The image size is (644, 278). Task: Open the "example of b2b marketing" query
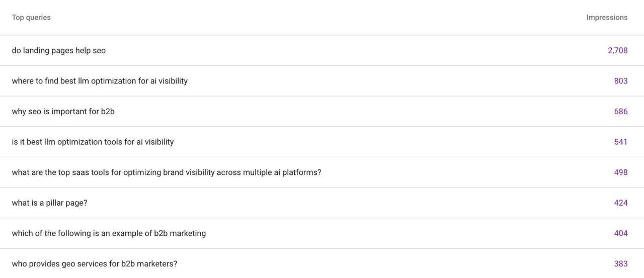pos(109,233)
